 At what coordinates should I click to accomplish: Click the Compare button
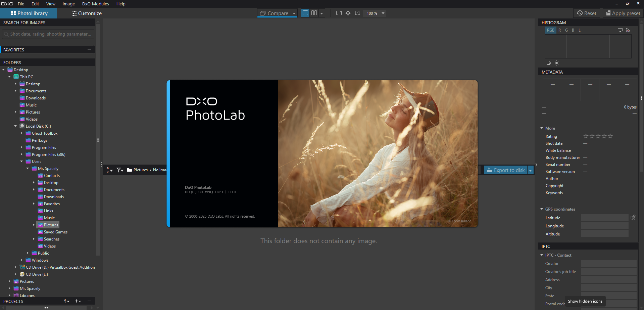pos(274,13)
